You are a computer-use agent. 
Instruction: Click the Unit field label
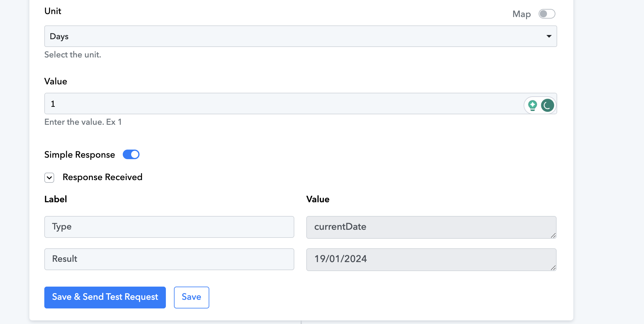click(53, 11)
